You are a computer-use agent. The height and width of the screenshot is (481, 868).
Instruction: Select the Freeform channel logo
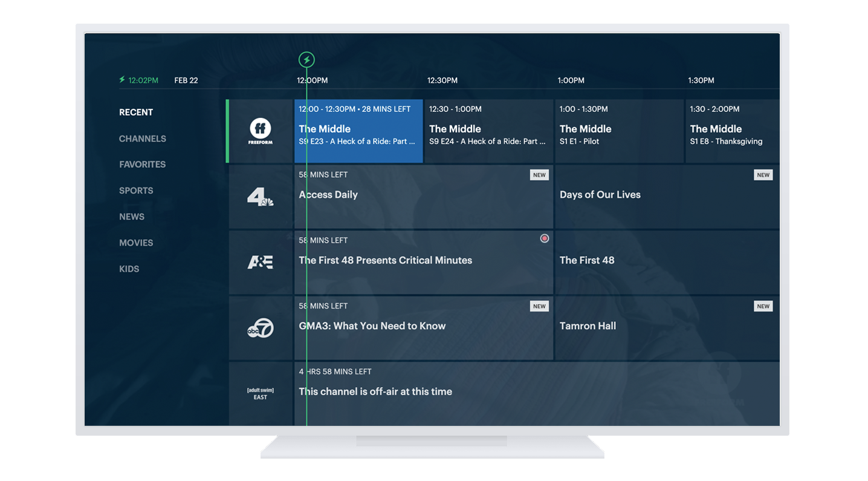(261, 131)
